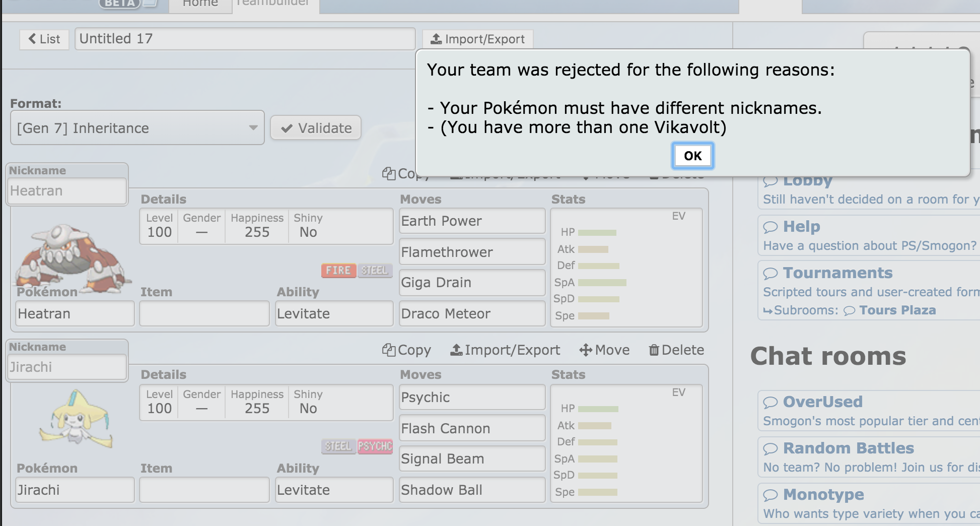Select Jirachi's move Shadow Ball

click(472, 490)
